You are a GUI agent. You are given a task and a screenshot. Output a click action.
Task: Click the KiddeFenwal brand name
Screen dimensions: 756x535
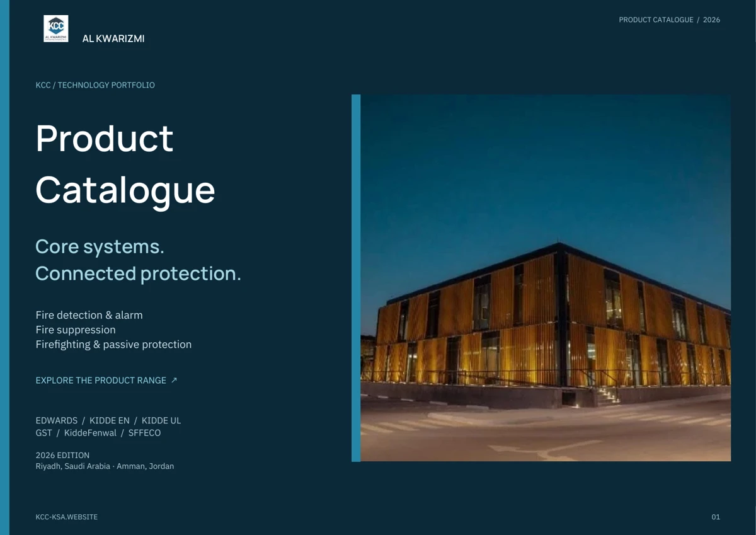click(90, 433)
